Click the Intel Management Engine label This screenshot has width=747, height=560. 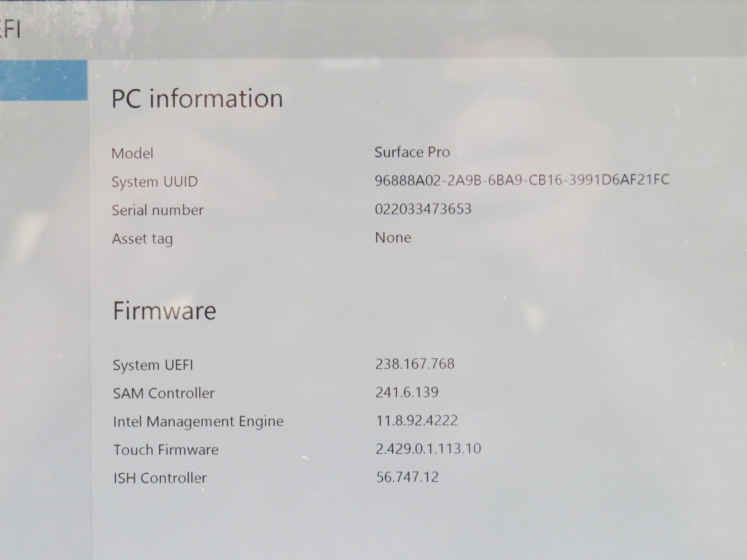(x=198, y=422)
